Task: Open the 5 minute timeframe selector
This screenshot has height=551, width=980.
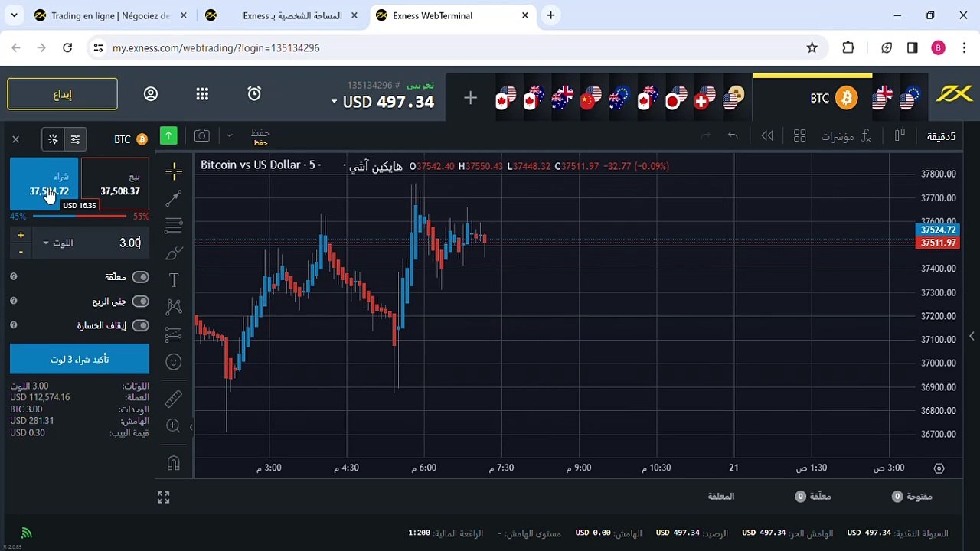Action: pos(940,136)
